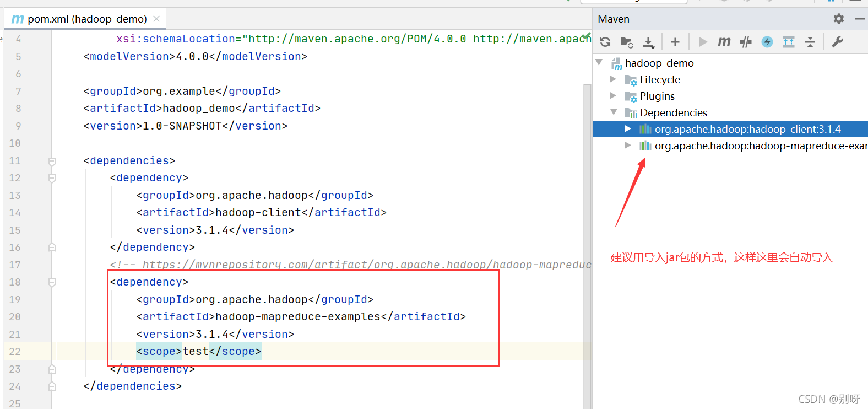Click the editor vertical scrollbar
Screen dimensions: 868x409
[587, 246]
